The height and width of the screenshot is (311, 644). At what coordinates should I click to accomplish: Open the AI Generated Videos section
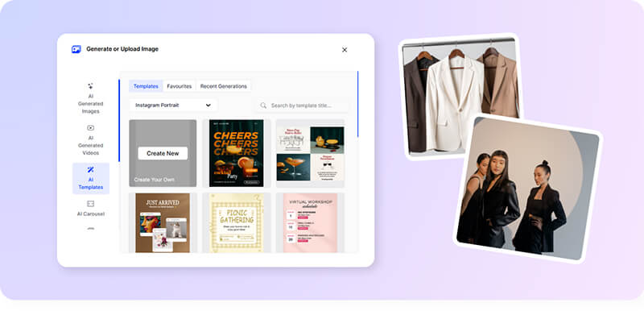(x=91, y=140)
